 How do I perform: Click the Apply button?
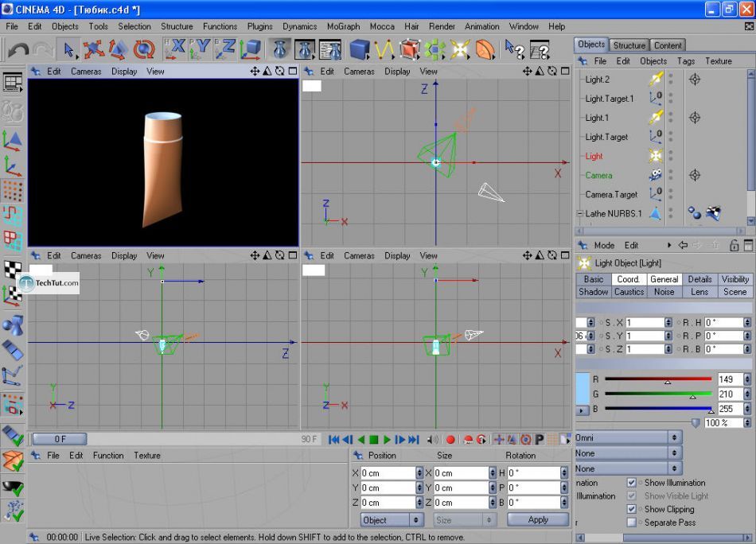tap(538, 520)
